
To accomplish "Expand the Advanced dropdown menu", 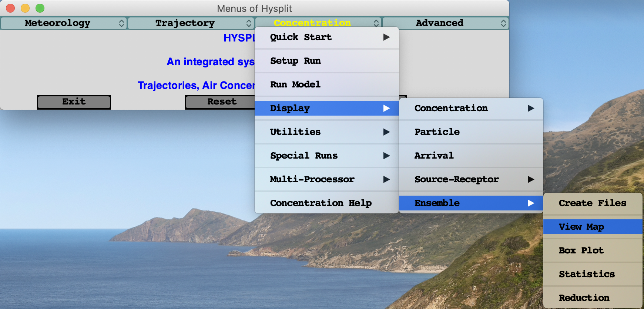I will [445, 23].
